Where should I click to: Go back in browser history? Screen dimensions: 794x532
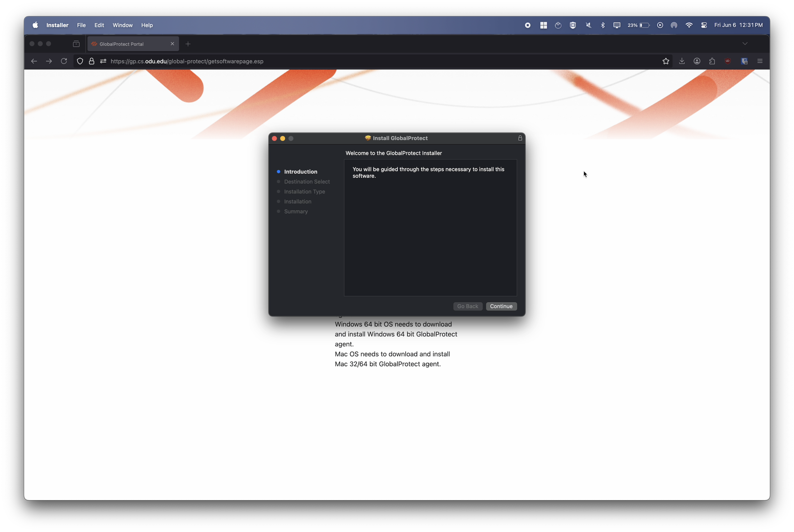(x=34, y=61)
